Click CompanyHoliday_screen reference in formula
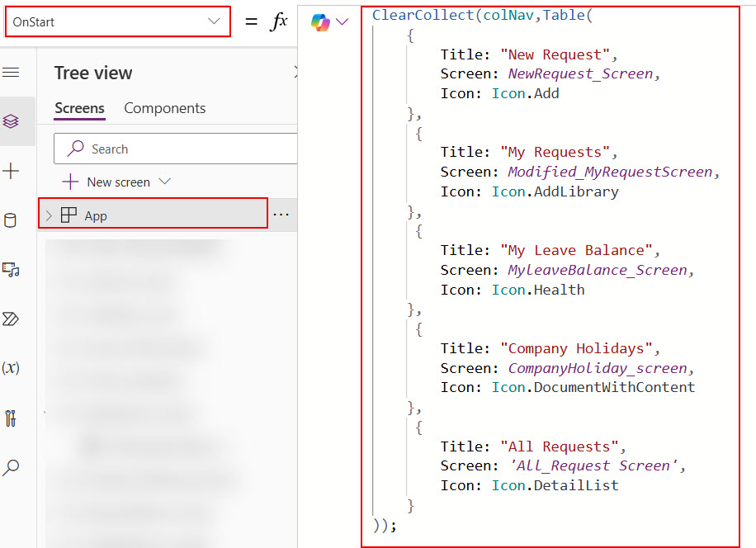The width and height of the screenshot is (756, 548). coord(598,368)
